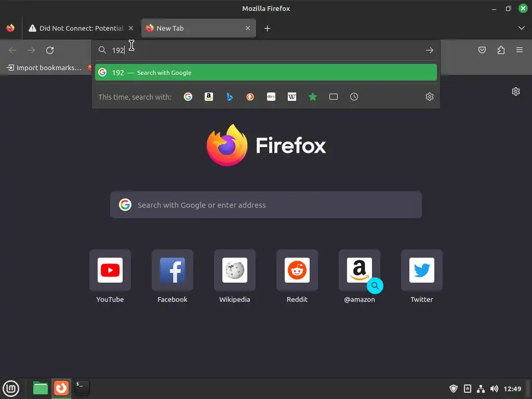Expand the list all tabs chevron
532x399 pixels.
522,28
